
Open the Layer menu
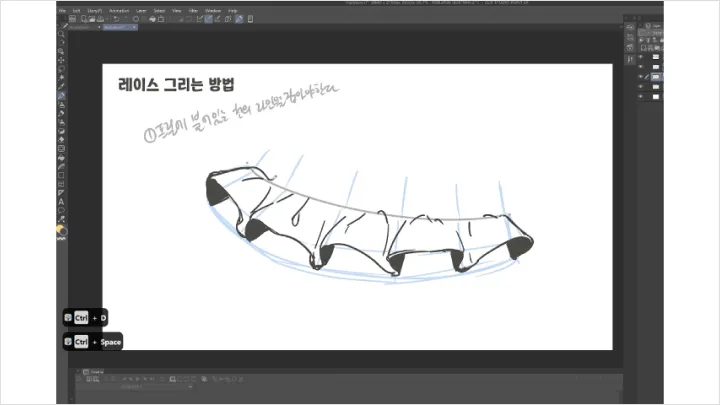[x=141, y=11]
